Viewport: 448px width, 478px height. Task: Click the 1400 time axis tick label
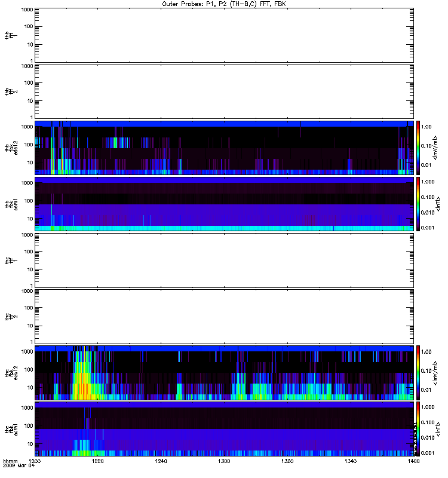coord(413,461)
